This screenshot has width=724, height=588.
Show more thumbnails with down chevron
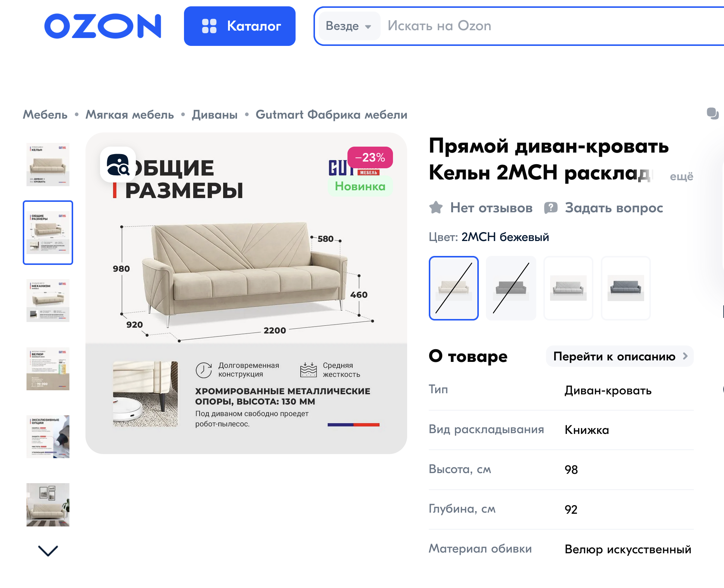(x=48, y=551)
